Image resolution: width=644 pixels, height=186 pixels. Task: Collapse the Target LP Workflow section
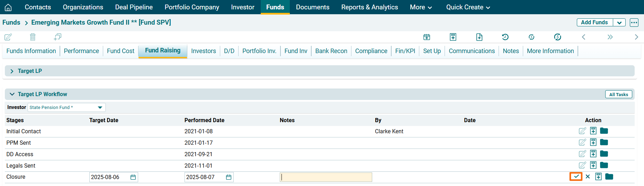12,94
